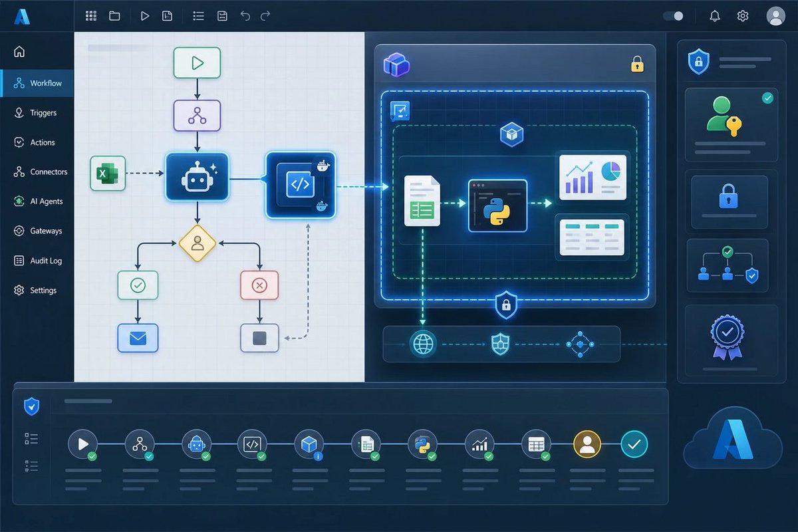Select the purple branch node on canvas
Image resolution: width=798 pixels, height=532 pixels.
tap(197, 115)
